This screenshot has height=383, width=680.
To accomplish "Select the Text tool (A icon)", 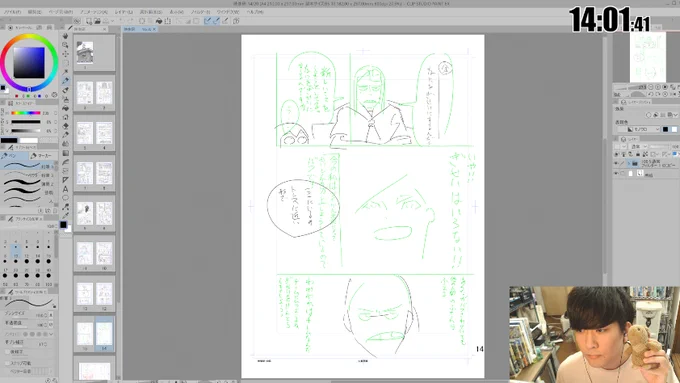I will pos(65,189).
